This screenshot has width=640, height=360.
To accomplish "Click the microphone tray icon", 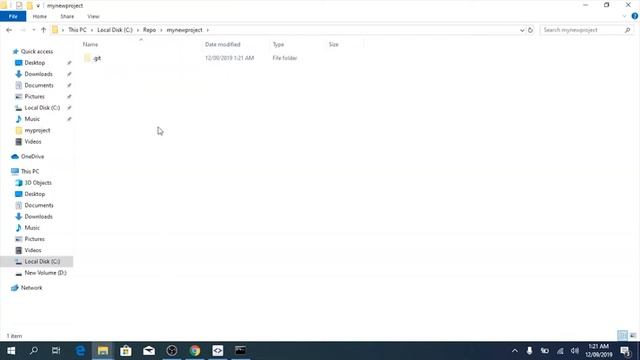I will point(529,351).
